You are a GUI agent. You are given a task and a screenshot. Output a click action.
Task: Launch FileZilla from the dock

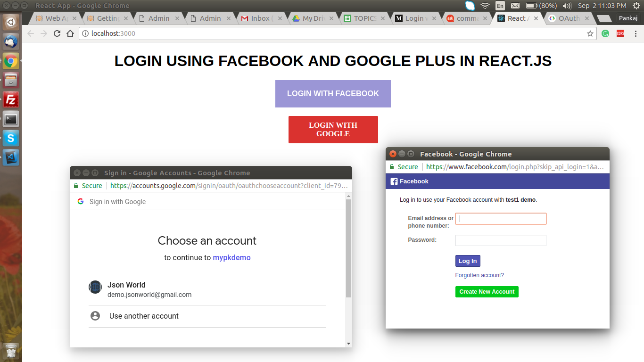point(11,99)
